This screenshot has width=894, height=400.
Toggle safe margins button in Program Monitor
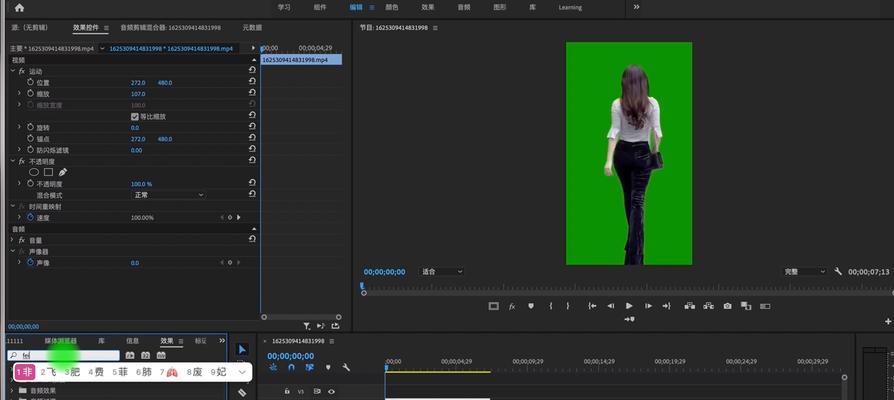[494, 306]
